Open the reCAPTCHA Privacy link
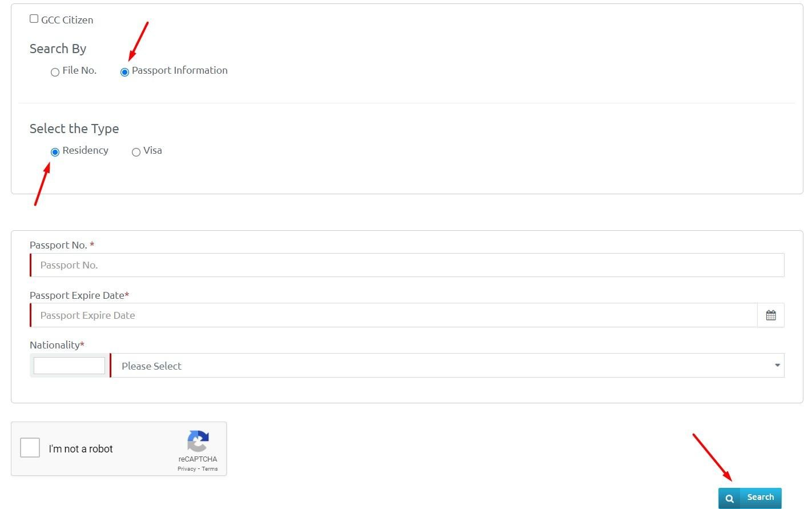812x509 pixels. pos(186,469)
